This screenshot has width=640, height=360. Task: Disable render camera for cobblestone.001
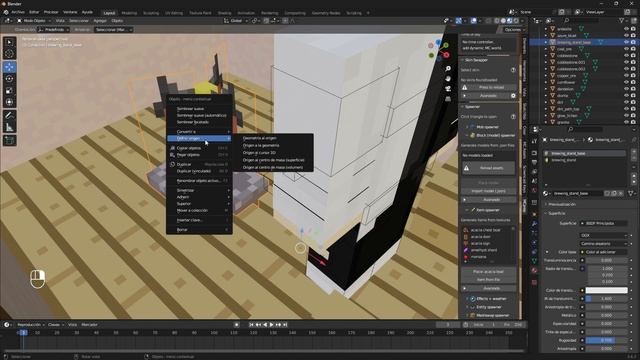[633, 62]
